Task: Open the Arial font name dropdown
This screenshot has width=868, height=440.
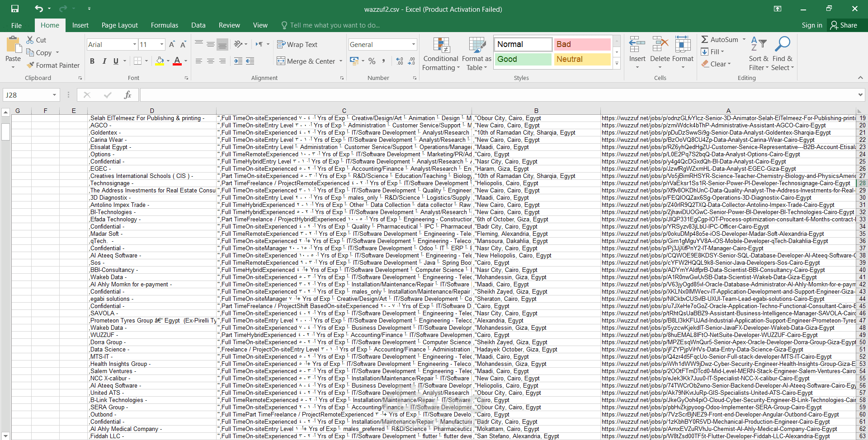Action: coord(135,44)
